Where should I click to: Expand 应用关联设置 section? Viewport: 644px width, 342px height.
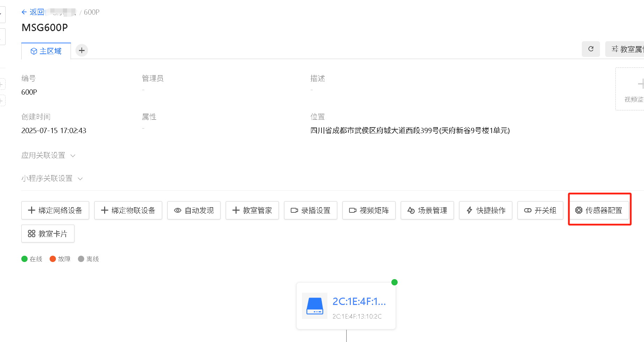[48, 155]
